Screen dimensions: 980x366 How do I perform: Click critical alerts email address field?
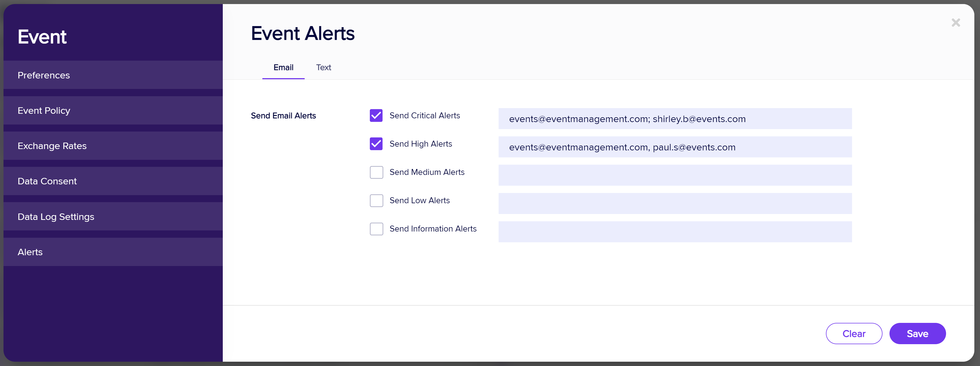(x=675, y=119)
